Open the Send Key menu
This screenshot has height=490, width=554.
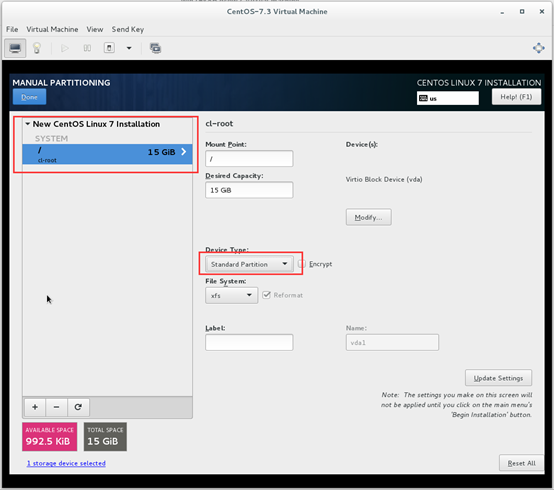(128, 29)
